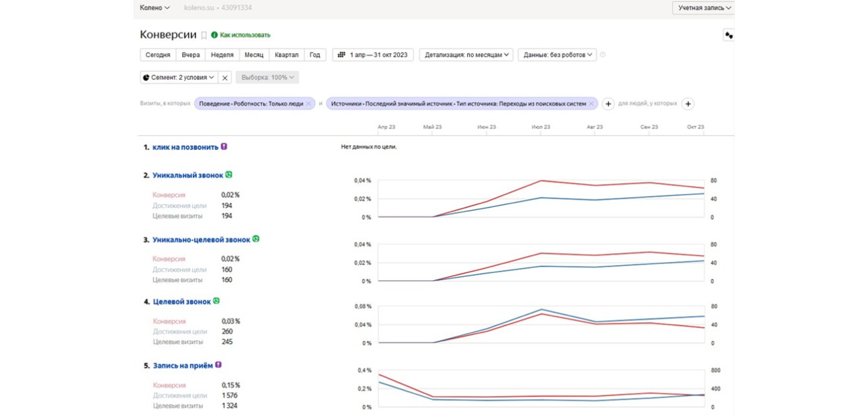Click the green info icon before Как использовать
This screenshot has width=868, height=415.
(214, 35)
